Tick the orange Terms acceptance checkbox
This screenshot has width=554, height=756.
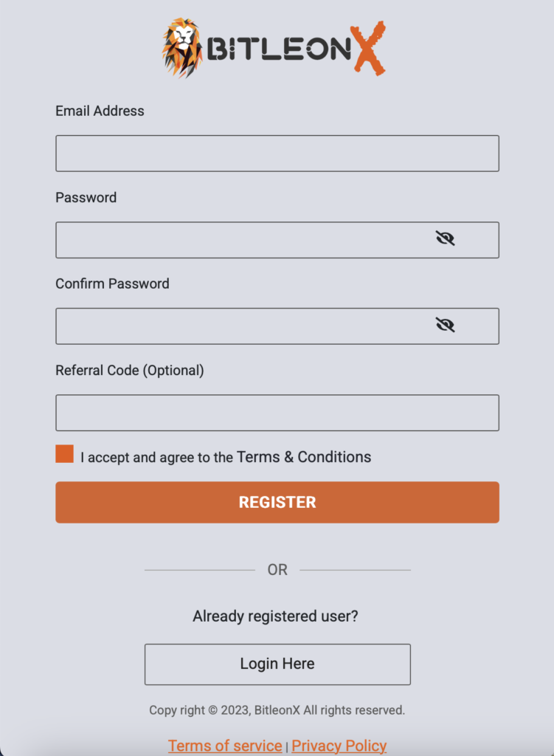65,454
